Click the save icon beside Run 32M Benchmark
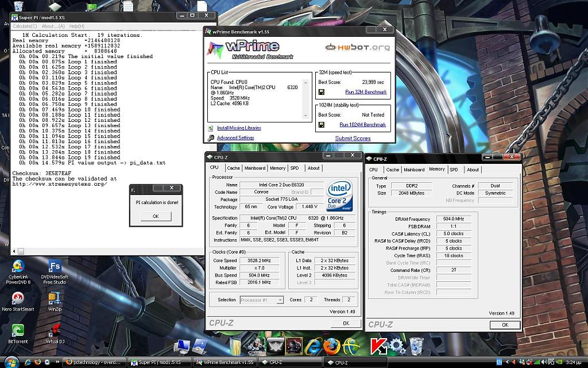 coord(322,92)
